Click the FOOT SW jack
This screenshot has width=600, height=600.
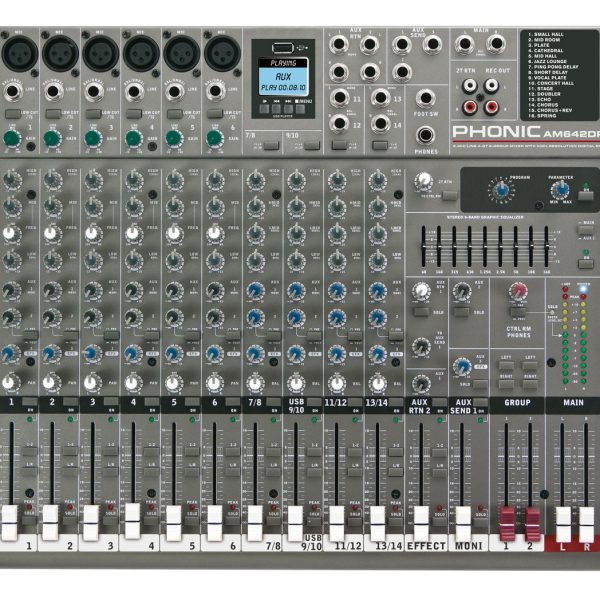click(x=426, y=99)
